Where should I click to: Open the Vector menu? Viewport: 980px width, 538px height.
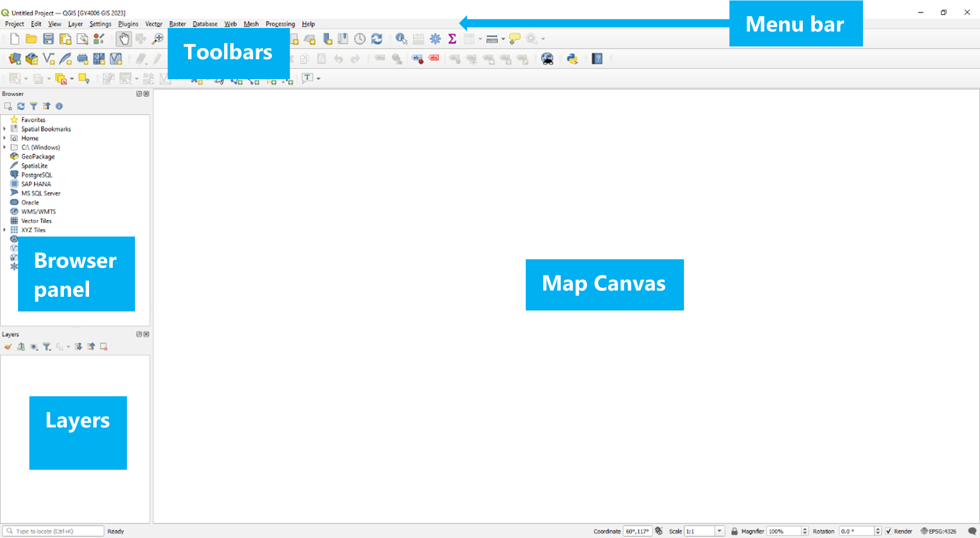[x=153, y=24]
